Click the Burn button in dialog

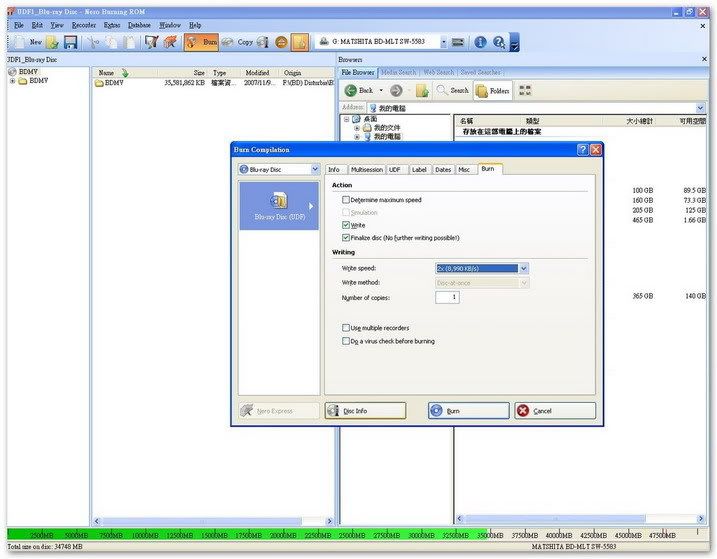[x=469, y=411]
